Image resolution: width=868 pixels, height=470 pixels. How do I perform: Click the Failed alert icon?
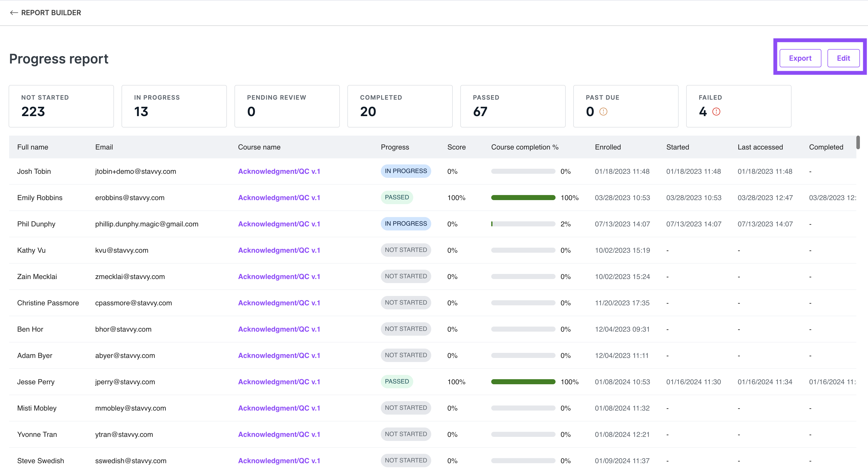point(716,112)
